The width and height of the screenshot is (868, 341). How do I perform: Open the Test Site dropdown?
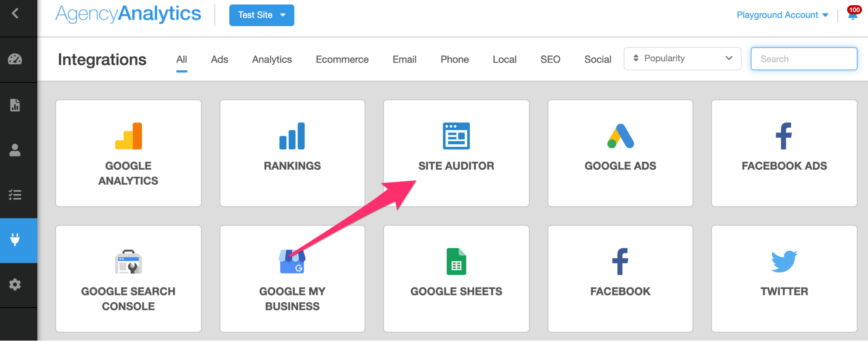coord(262,15)
